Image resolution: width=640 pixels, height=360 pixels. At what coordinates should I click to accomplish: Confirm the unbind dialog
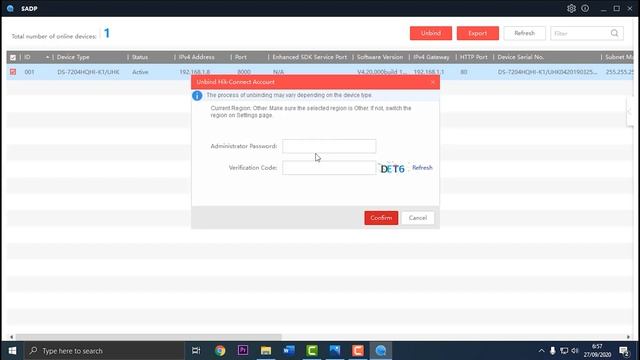[381, 218]
